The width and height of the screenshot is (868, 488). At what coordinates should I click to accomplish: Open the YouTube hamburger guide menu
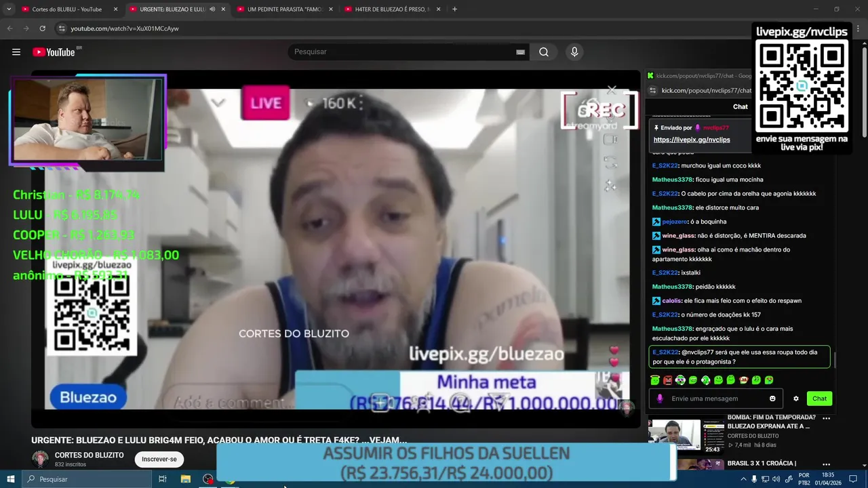coord(16,52)
